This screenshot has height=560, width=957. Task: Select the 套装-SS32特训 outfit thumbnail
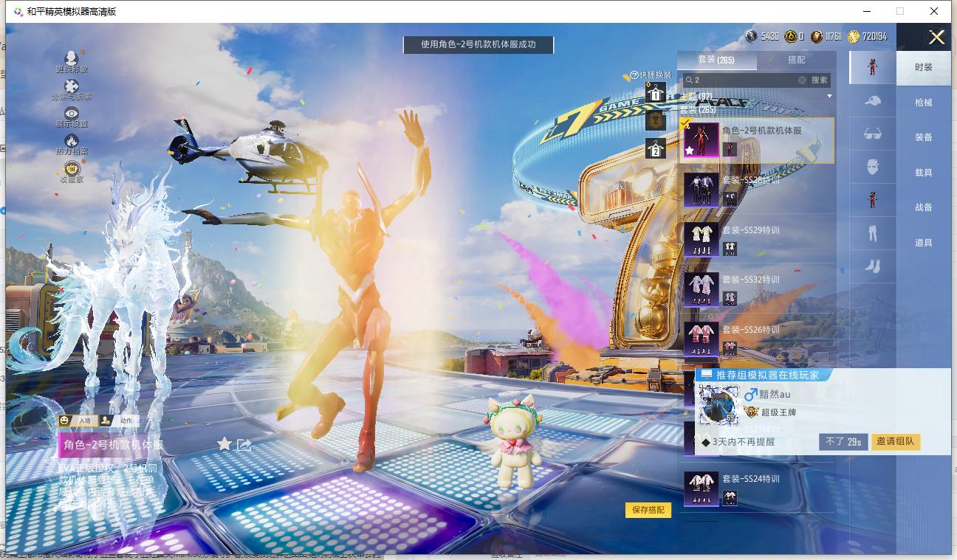pos(701,288)
